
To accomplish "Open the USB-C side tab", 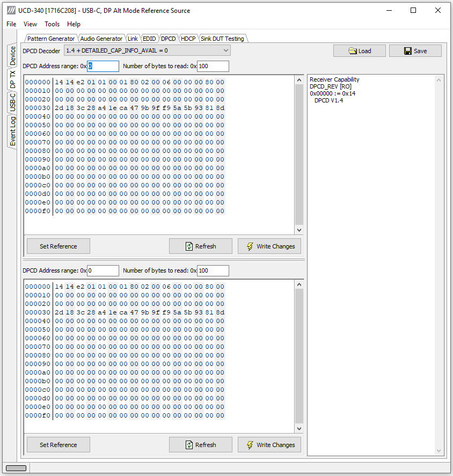I will 12,102.
